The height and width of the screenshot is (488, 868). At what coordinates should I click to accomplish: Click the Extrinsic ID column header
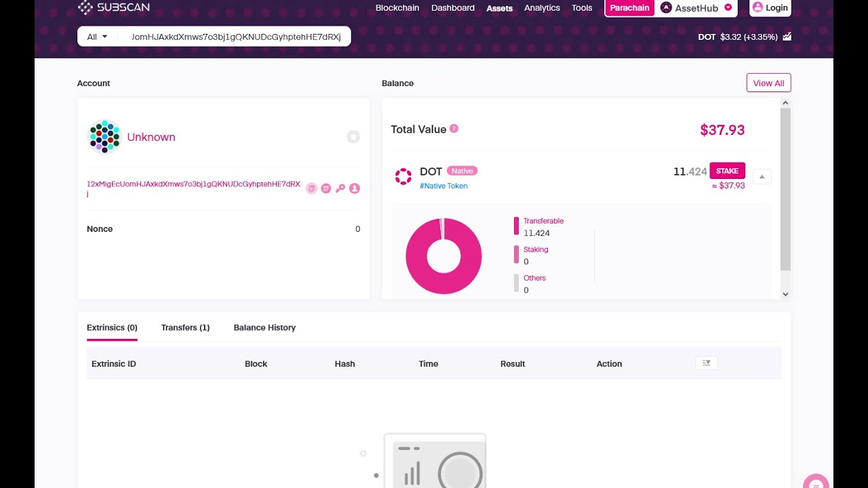[114, 364]
